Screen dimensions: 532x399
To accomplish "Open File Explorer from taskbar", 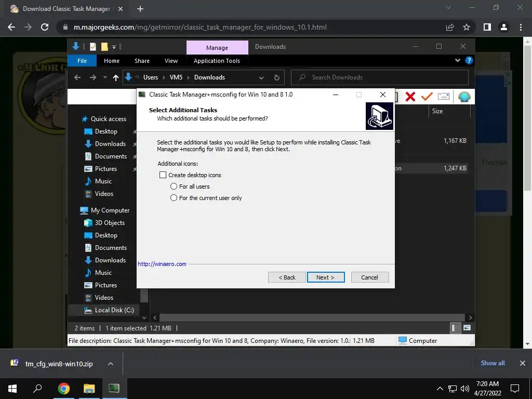I will (89, 389).
